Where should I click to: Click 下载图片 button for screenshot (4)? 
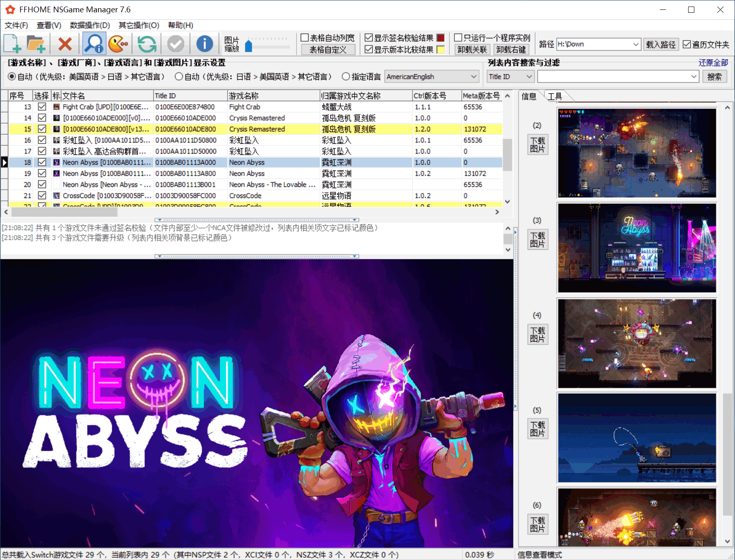pyautogui.click(x=537, y=334)
